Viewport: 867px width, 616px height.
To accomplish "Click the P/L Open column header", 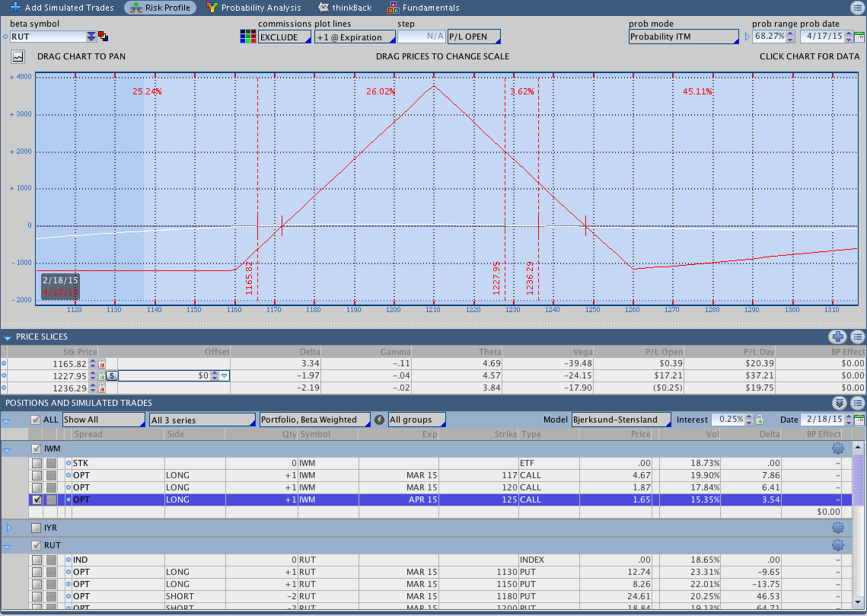I will [x=664, y=352].
